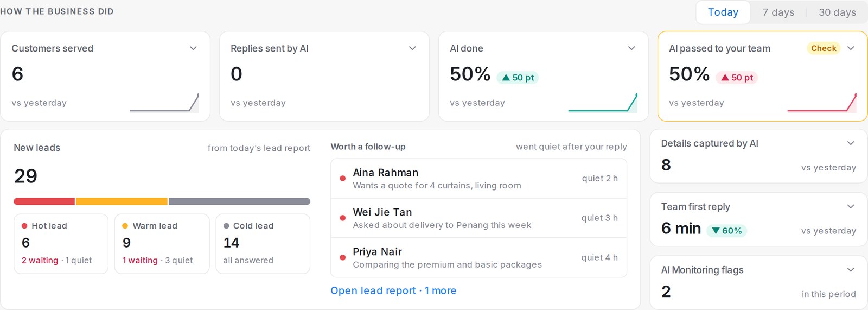Viewport: 868px width, 310px height.
Task: Click the red sparkline in AI passed card
Action: [x=822, y=103]
